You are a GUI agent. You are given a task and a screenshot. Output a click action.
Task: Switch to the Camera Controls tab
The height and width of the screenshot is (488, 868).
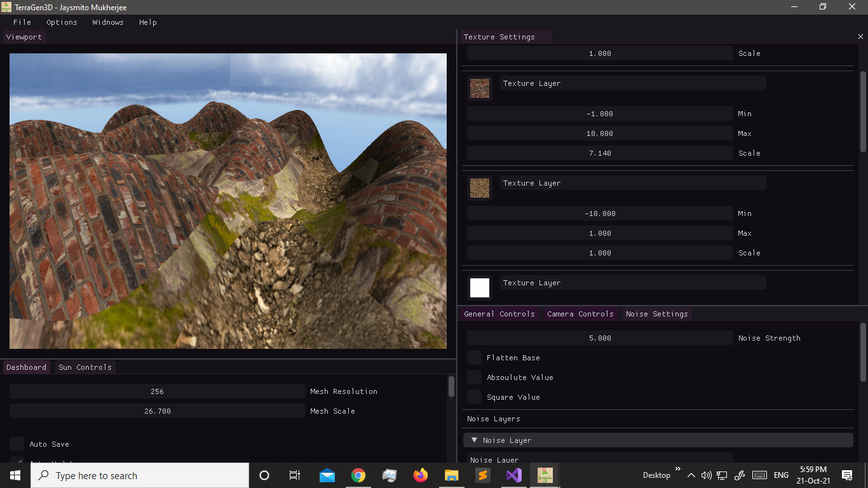[580, 314]
